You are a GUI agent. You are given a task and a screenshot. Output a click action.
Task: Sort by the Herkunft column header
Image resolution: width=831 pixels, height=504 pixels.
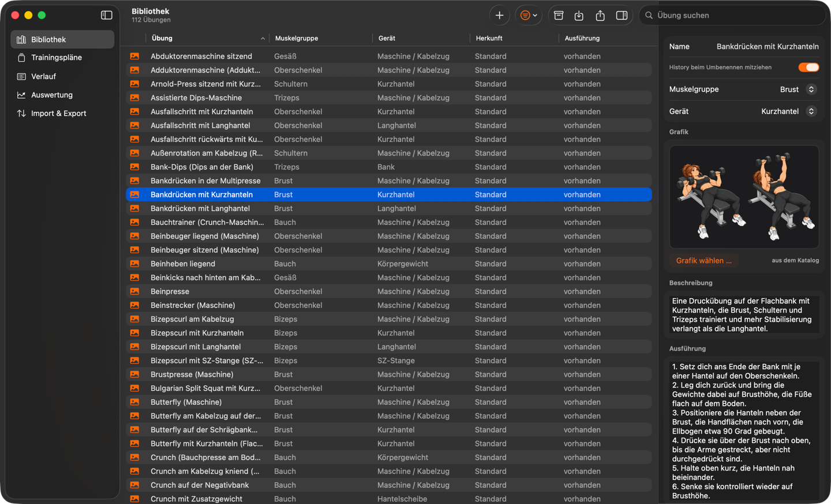click(x=515, y=38)
